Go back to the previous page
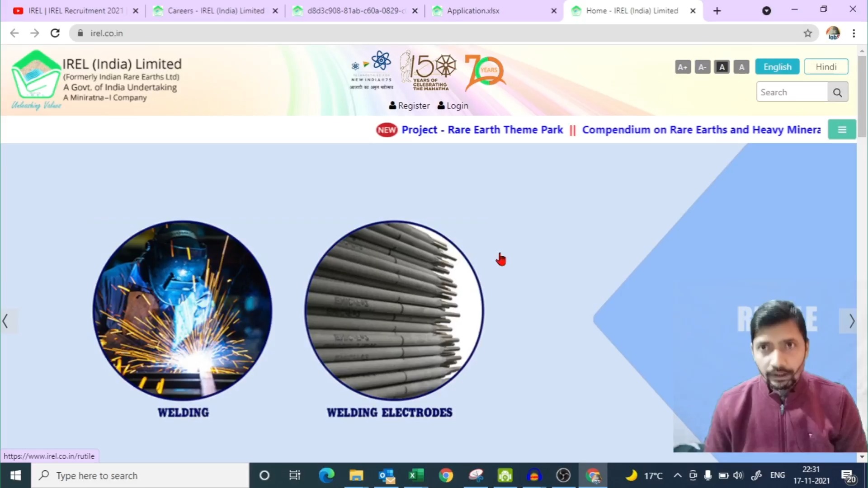This screenshot has width=868, height=488. pos(14,33)
